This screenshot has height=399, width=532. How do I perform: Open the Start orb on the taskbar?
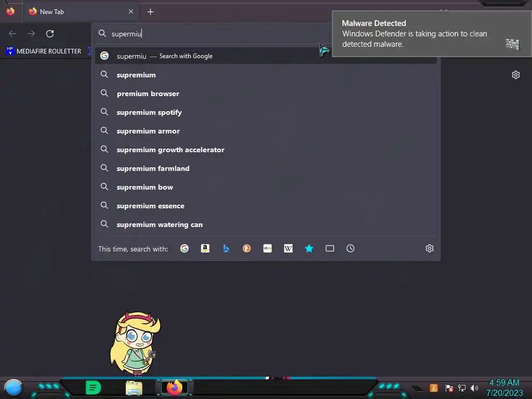[14, 388]
